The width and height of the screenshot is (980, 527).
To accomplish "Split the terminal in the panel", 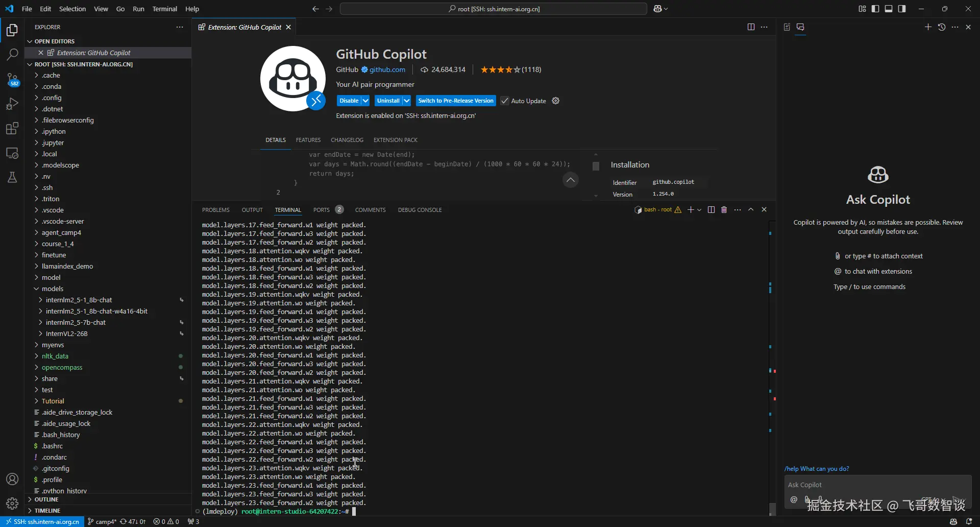I will click(x=711, y=210).
